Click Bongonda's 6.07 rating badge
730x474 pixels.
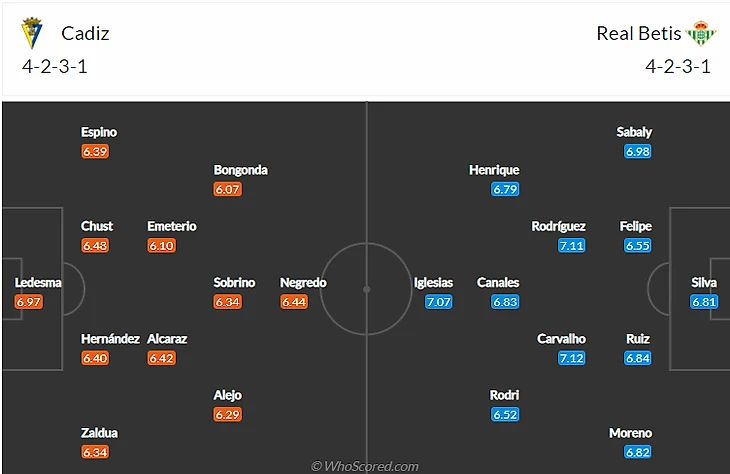click(228, 189)
